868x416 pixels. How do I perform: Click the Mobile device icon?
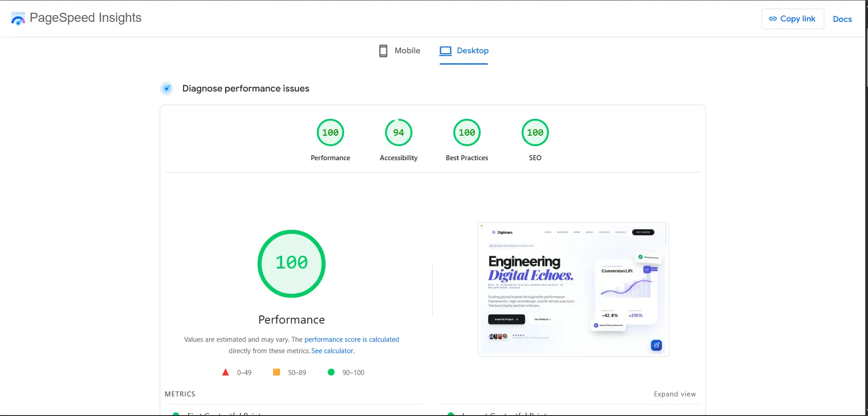pyautogui.click(x=383, y=51)
